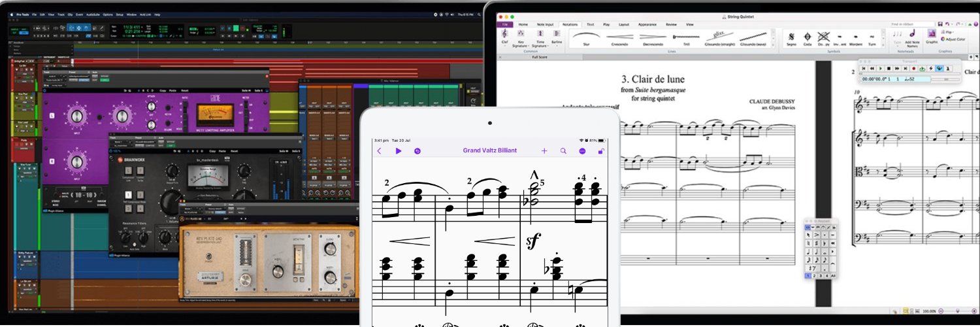The image size is (980, 327).
Task: Click the purple limiting amplifier VU meter
Action: 216,115
